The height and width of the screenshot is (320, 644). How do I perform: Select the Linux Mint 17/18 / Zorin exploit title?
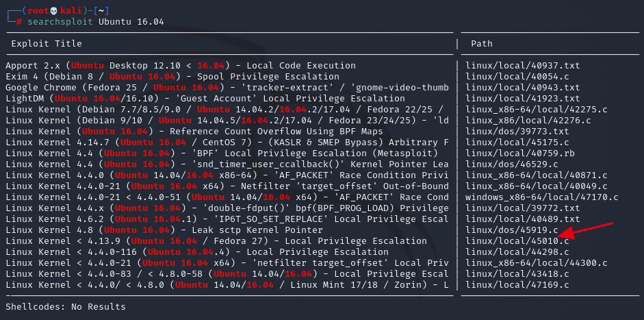[227, 285]
